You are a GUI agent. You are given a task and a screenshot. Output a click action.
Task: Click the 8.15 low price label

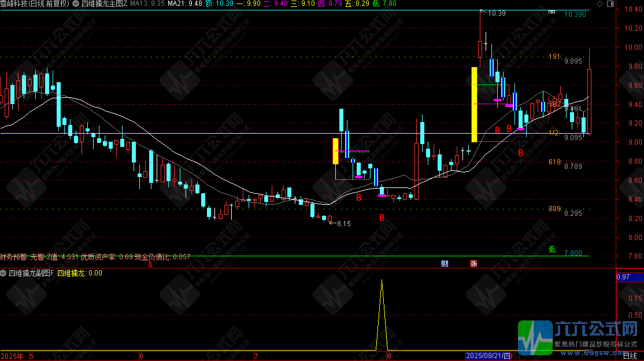344,223
